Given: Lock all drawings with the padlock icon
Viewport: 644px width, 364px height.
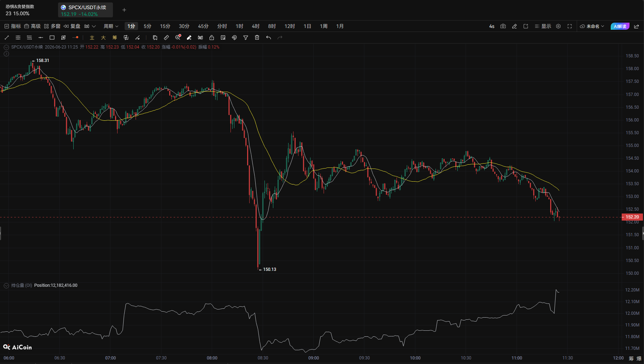Looking at the screenshot, I should pos(212,38).
